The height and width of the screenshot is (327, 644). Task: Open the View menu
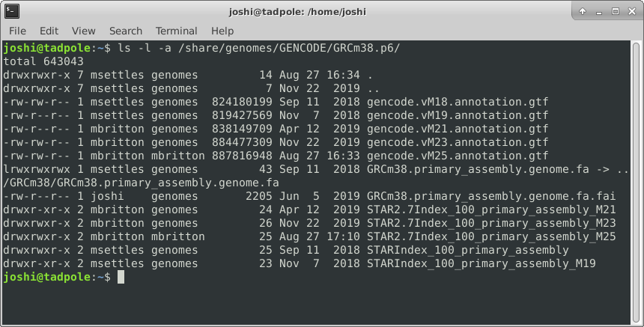(84, 31)
